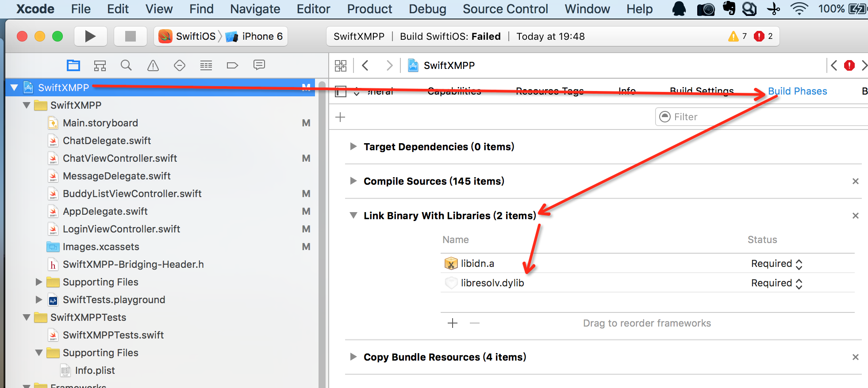The width and height of the screenshot is (868, 388).
Task: Collapse Link Binary With Libraries section
Action: pos(353,215)
